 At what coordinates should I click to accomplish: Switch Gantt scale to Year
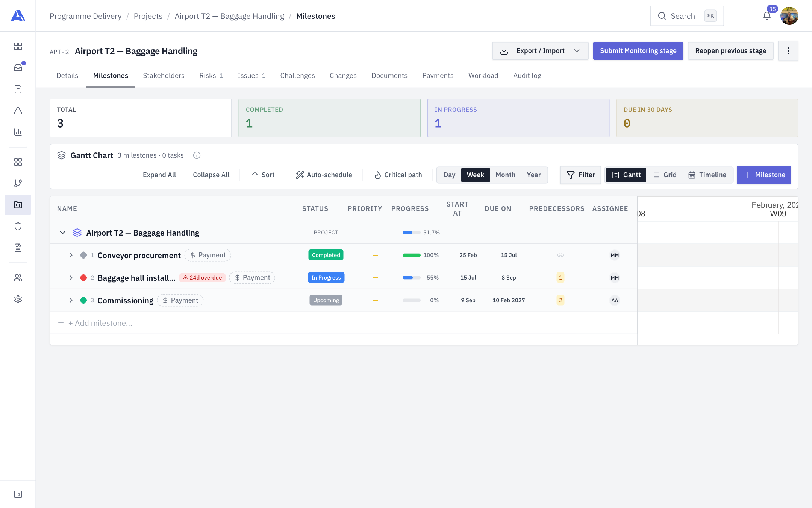(x=533, y=175)
